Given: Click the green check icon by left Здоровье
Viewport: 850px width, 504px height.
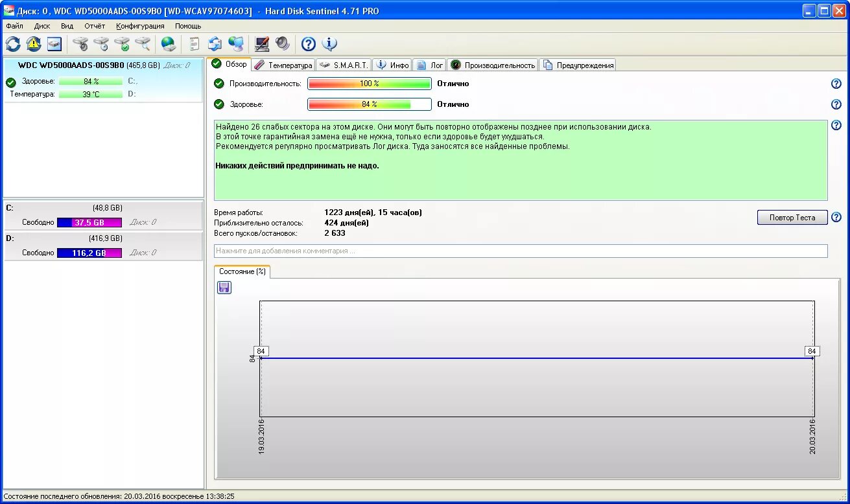Looking at the screenshot, I should [x=10, y=82].
